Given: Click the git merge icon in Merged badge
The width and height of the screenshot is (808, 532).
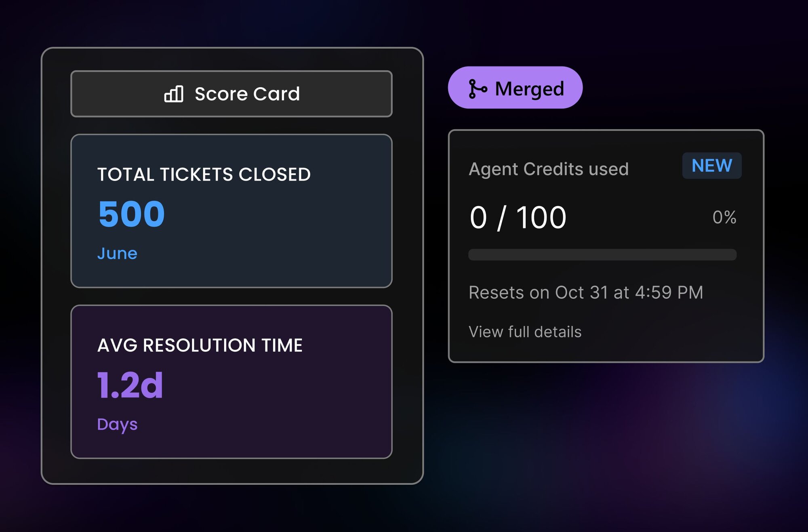Looking at the screenshot, I should [x=477, y=88].
